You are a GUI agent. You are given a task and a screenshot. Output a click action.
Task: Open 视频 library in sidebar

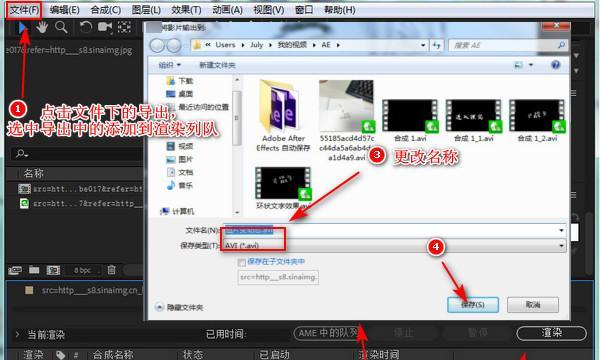click(180, 146)
